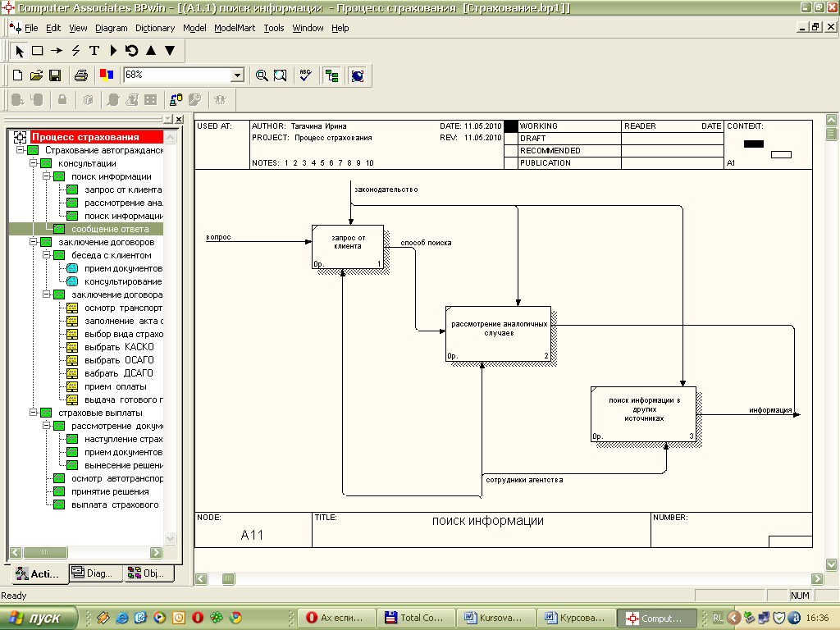Switch to Total Commander in the taskbar
This screenshot has width=840, height=630.
point(414,618)
